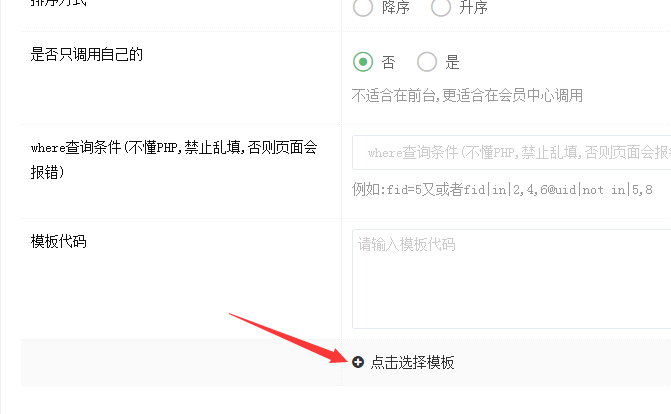Choose the 否 radio option
Screen dimensions: 671x414
[363, 62]
